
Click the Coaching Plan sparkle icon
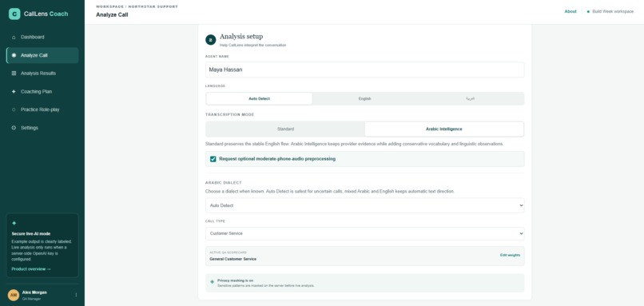click(x=14, y=92)
